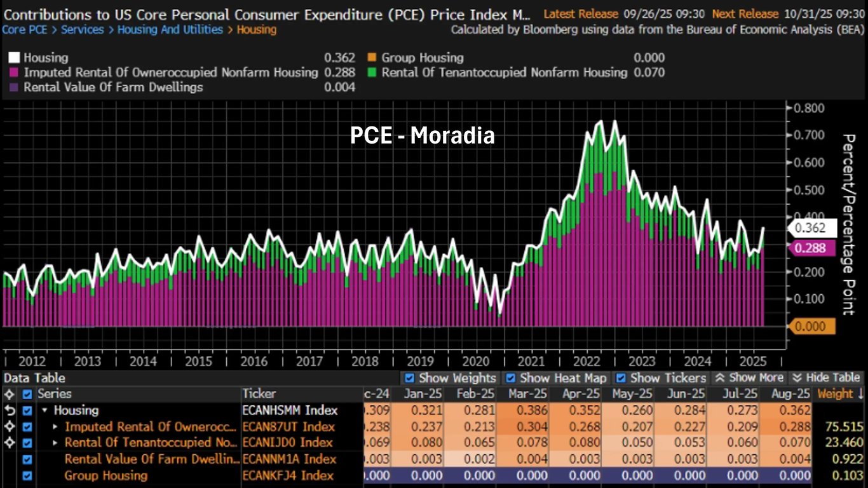Image resolution: width=868 pixels, height=488 pixels.
Task: Click crosshair icon beside Rental Of Tenantoccupied row
Action: pos(10,443)
